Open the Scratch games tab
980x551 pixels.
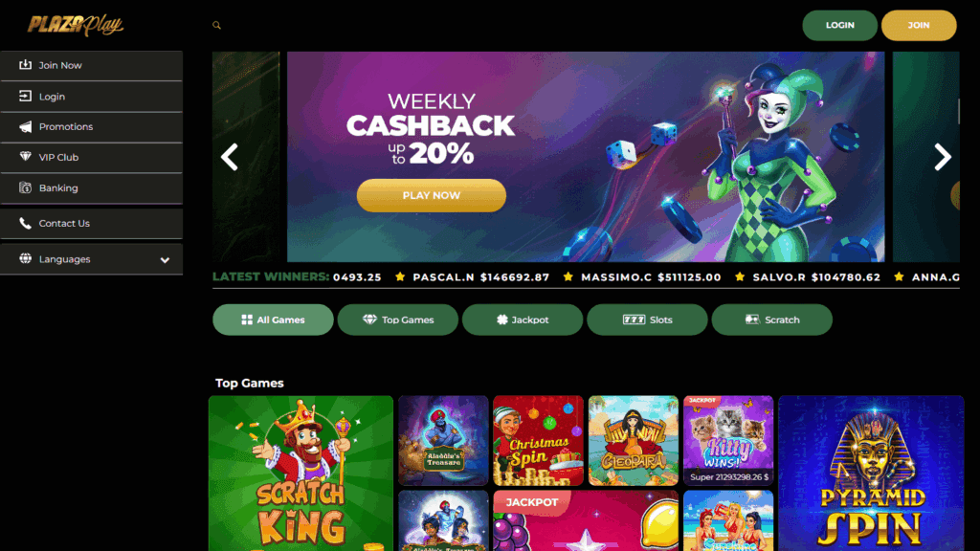click(x=772, y=320)
